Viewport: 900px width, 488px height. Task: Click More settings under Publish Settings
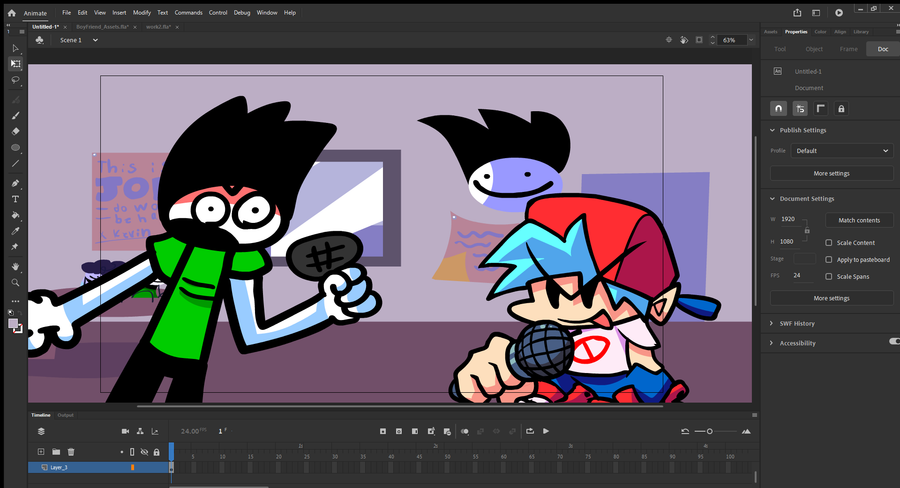pos(831,173)
